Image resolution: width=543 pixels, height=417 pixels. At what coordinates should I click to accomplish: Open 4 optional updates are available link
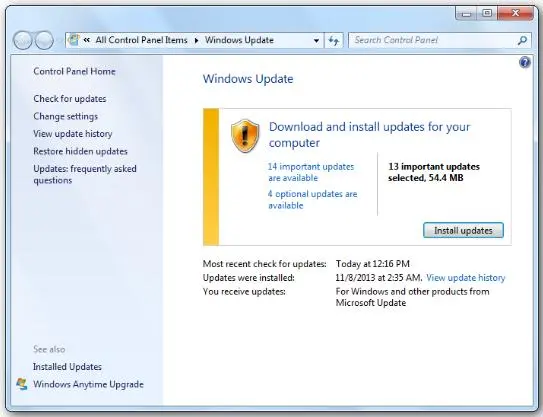[312, 199]
